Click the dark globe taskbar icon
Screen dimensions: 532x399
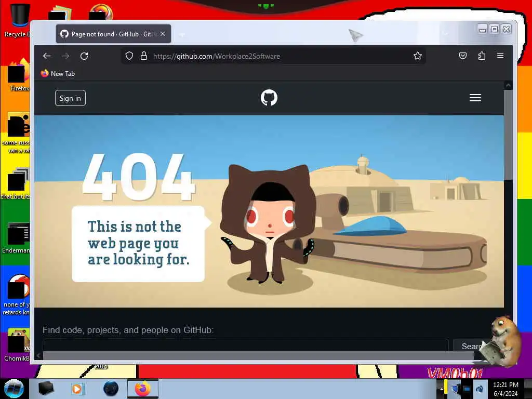[111, 389]
